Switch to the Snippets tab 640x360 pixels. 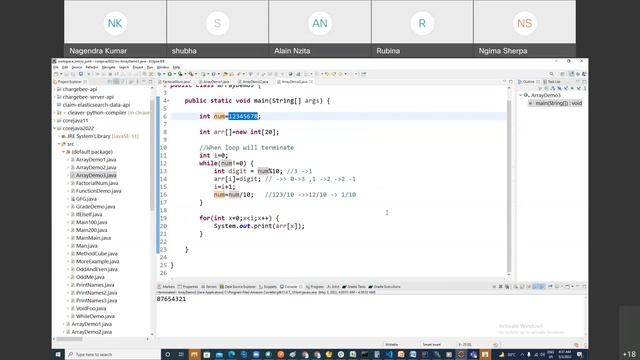[268, 287]
